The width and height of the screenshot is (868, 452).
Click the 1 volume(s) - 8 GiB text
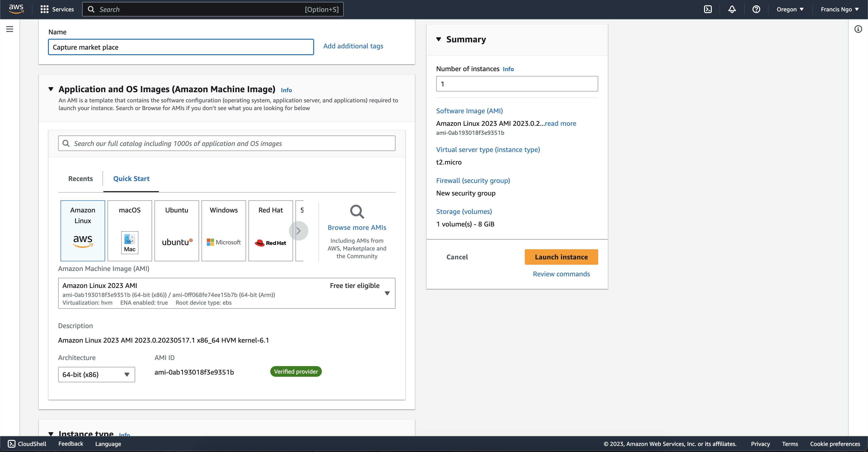[465, 224]
